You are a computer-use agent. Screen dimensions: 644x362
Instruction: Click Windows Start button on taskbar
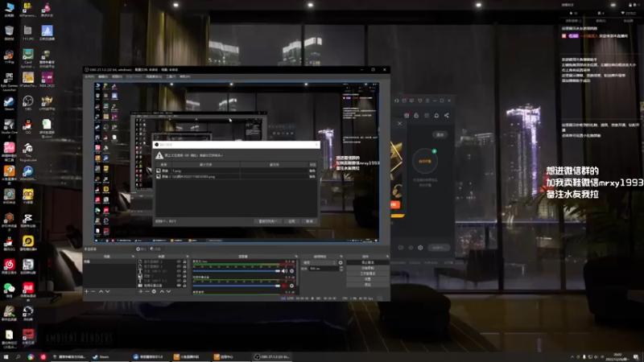[x=6, y=357]
